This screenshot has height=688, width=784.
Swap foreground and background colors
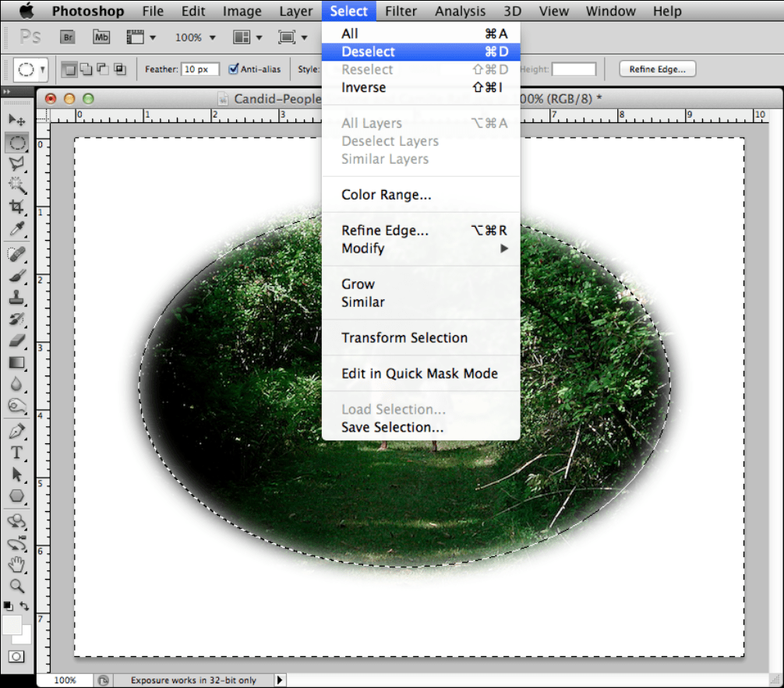(26, 606)
